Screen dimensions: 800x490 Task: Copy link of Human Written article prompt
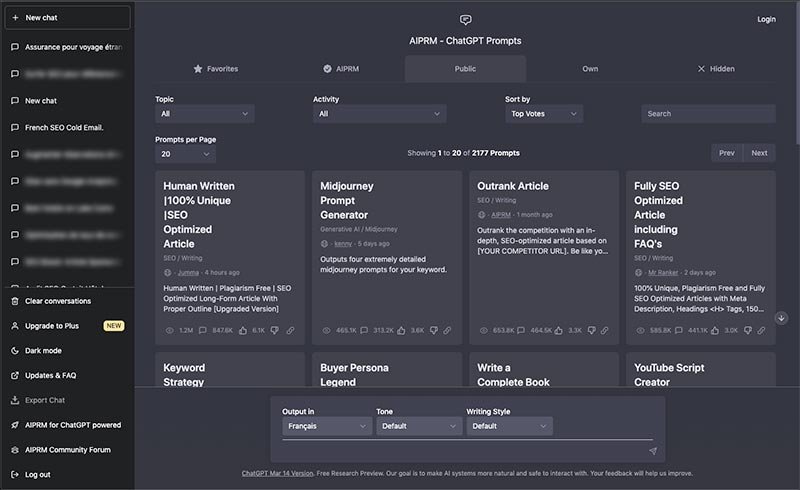(x=290, y=331)
